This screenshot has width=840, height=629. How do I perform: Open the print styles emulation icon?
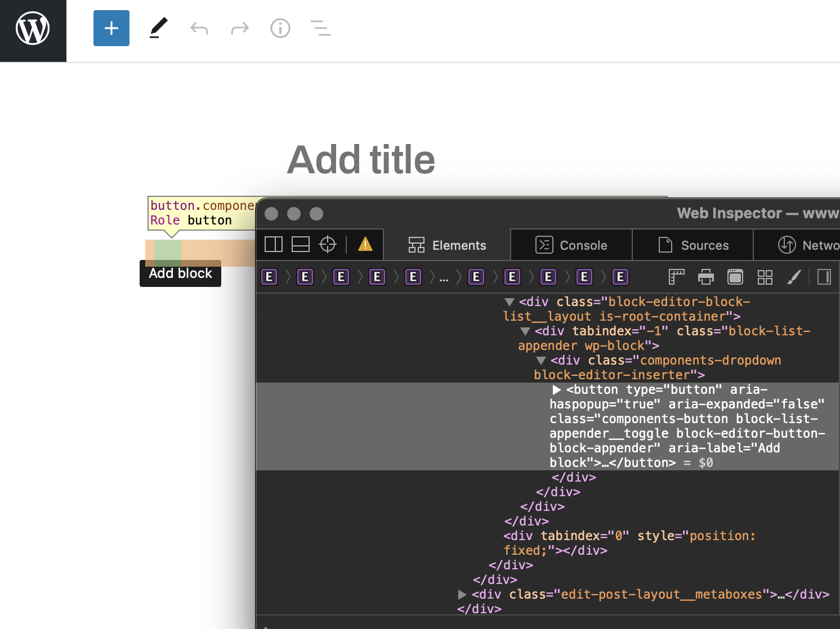[x=705, y=277]
